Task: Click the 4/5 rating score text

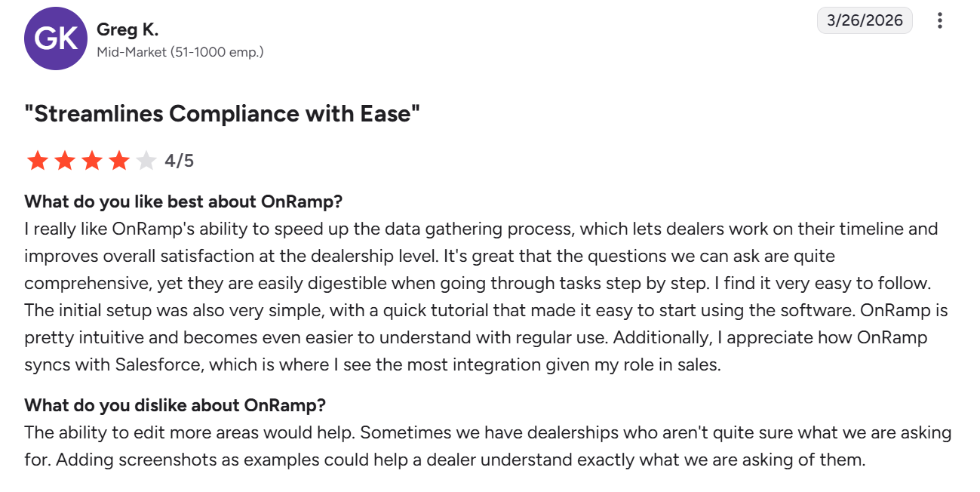Action: (x=180, y=161)
